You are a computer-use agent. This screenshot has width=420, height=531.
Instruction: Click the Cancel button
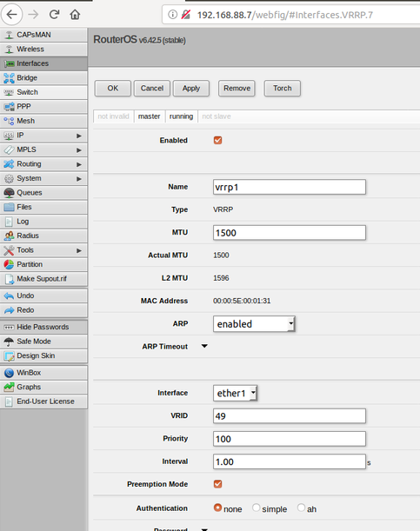click(152, 89)
